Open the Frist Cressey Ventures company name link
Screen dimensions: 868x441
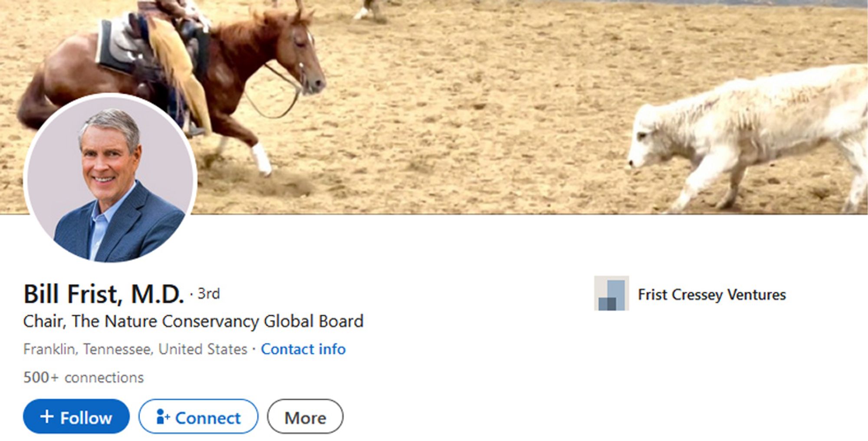click(712, 294)
